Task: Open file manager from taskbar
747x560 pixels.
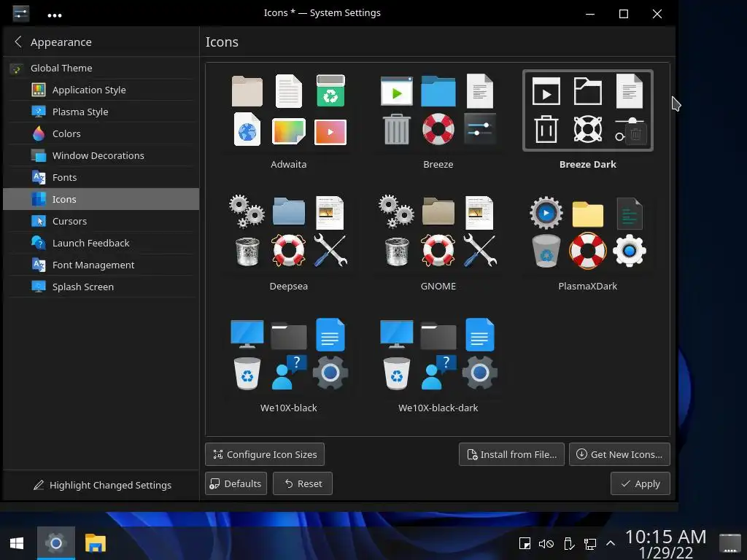Action: pyautogui.click(x=96, y=543)
